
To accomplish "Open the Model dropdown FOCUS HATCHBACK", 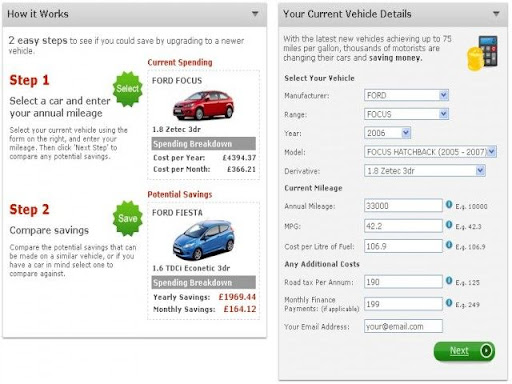I will [x=430, y=152].
